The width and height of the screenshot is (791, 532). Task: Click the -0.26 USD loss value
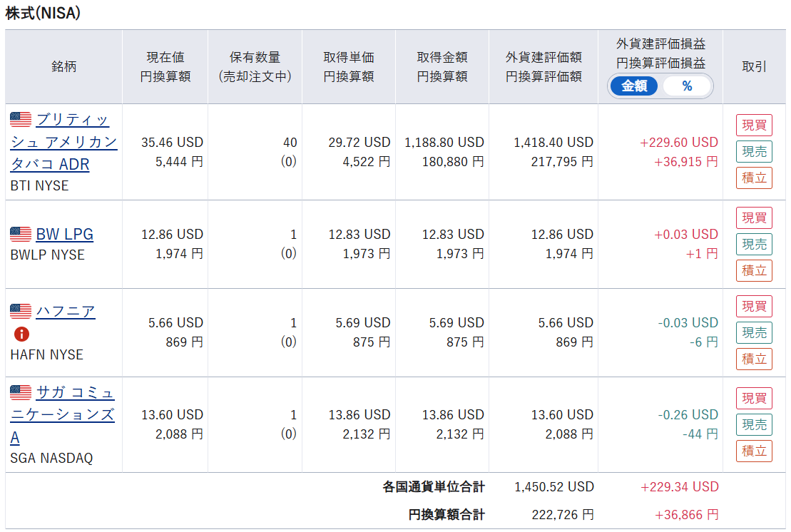[688, 414]
